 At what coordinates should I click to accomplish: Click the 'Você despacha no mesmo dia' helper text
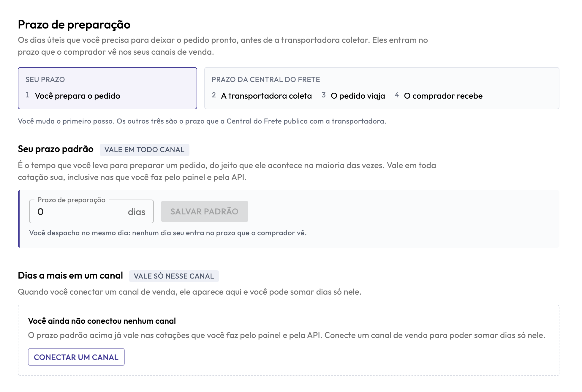click(168, 233)
